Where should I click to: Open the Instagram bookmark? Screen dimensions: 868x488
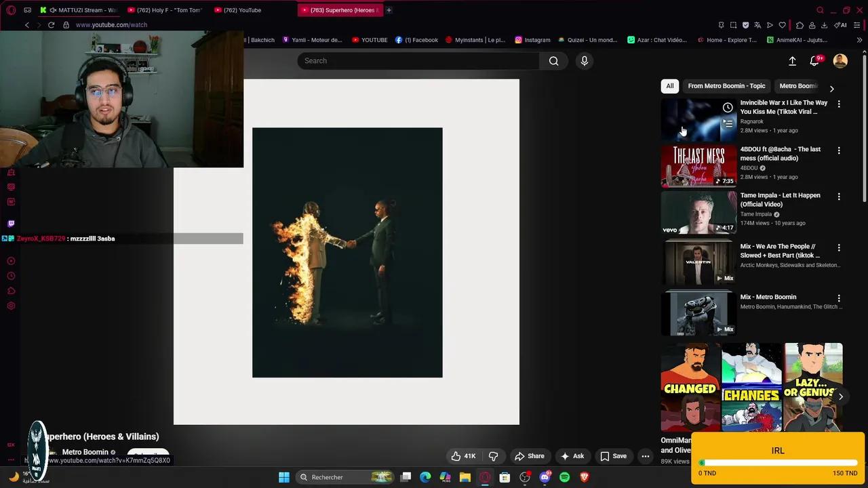pos(532,40)
